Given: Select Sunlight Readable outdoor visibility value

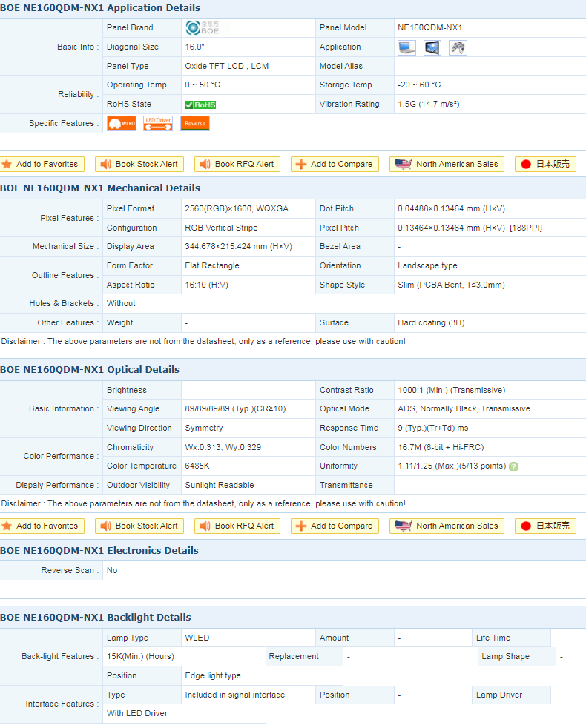Looking at the screenshot, I should (220, 485).
